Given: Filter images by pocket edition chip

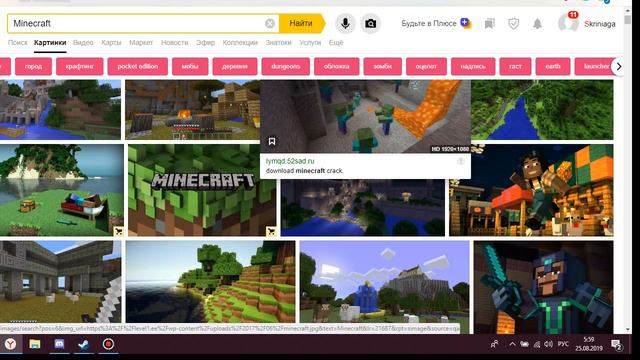Looking at the screenshot, I should (138, 67).
